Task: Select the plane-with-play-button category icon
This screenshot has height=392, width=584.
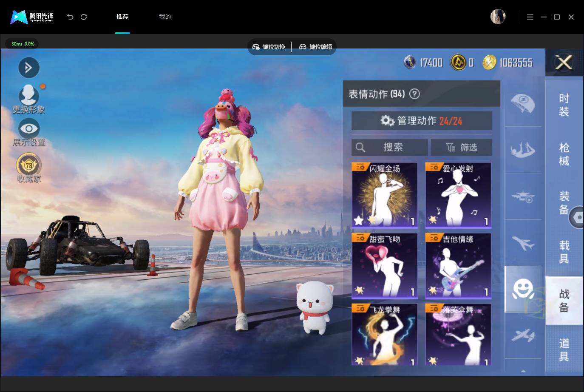Action: coord(523,197)
